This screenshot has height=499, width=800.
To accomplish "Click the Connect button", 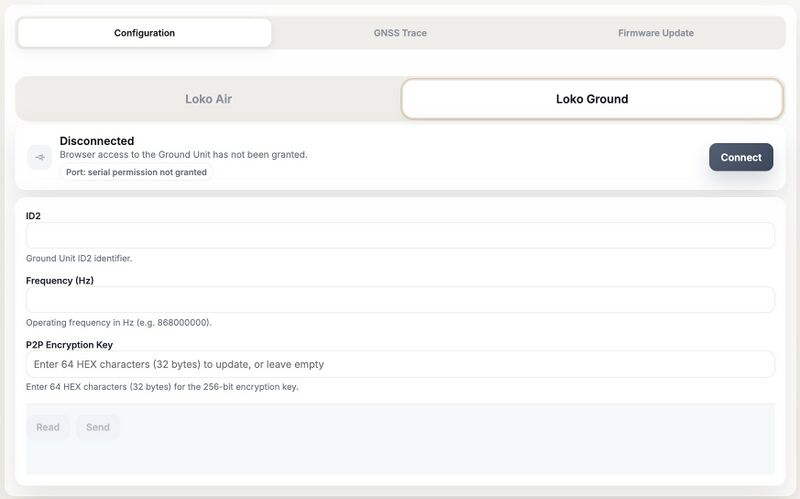I will tap(741, 157).
